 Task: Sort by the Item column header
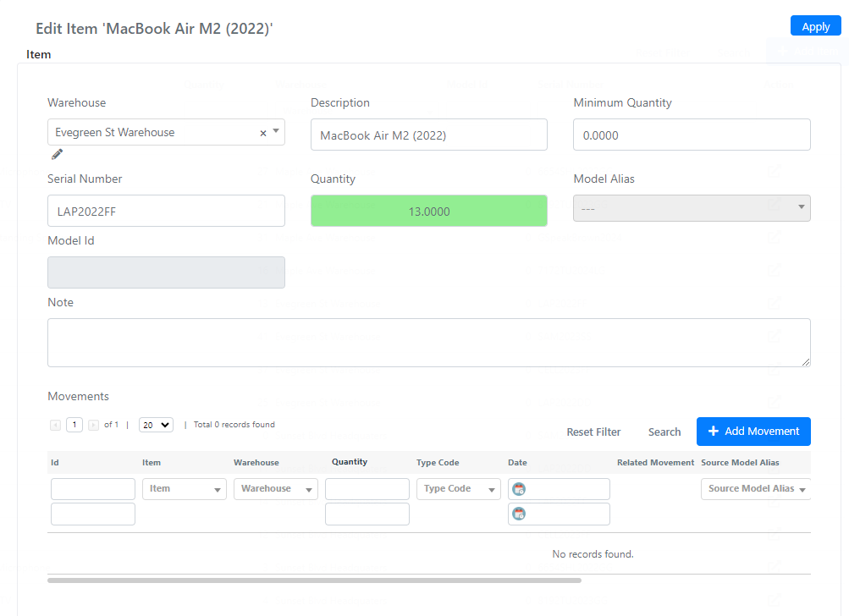click(x=151, y=463)
